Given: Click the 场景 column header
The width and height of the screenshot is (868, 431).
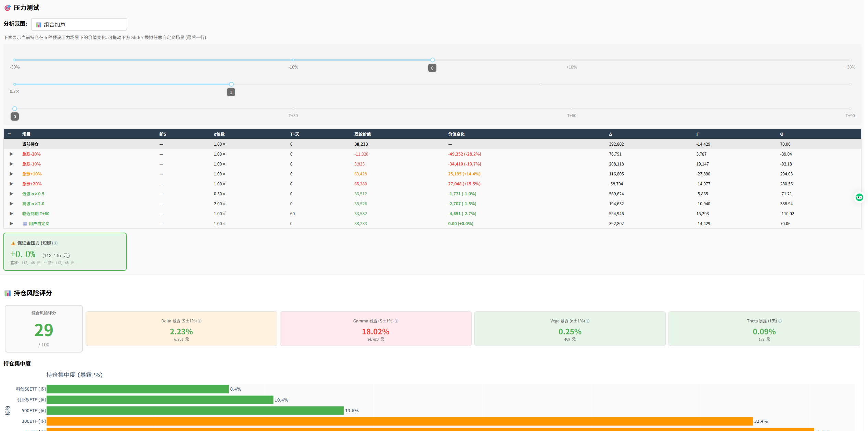Looking at the screenshot, I should [26, 134].
